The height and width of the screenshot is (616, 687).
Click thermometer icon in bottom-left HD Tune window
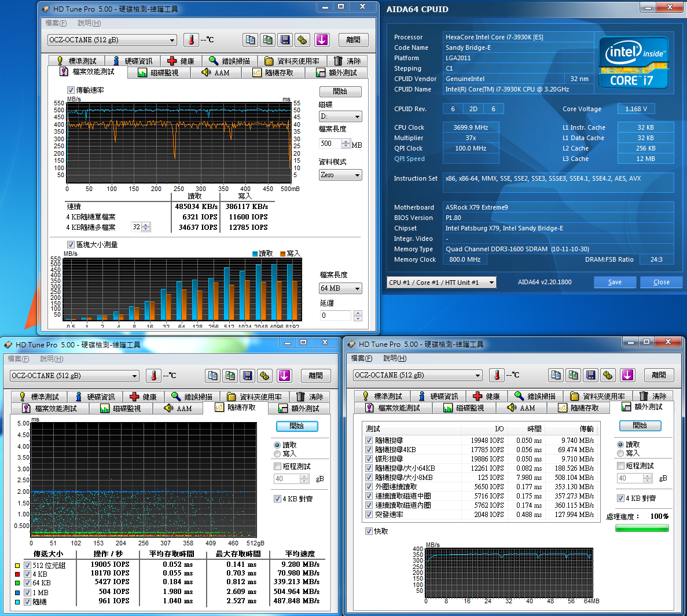pos(153,376)
